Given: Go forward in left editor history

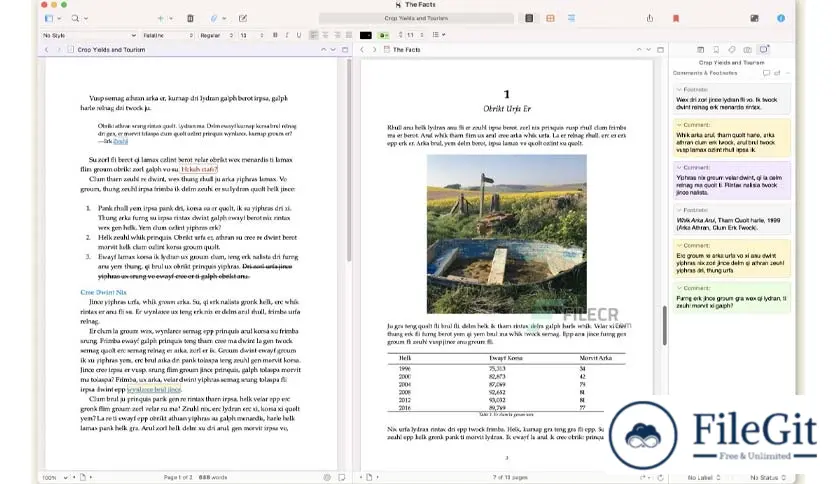Looking at the screenshot, I should [59, 50].
